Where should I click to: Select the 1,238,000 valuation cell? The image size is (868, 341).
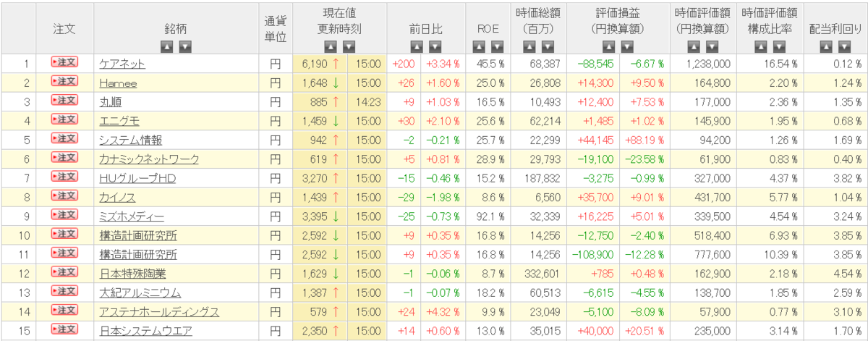click(x=705, y=64)
